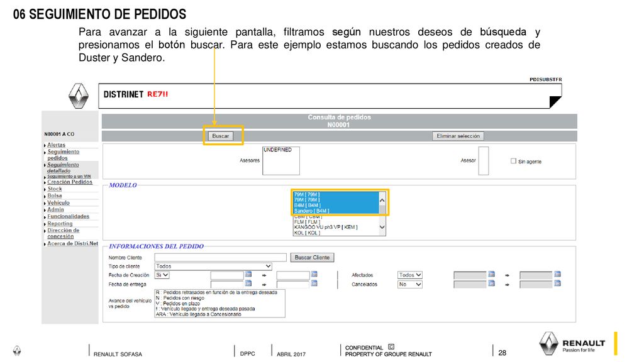Select 'N : Pedidos con riesgo' option
This screenshot has height=362, width=644.
click(219, 298)
